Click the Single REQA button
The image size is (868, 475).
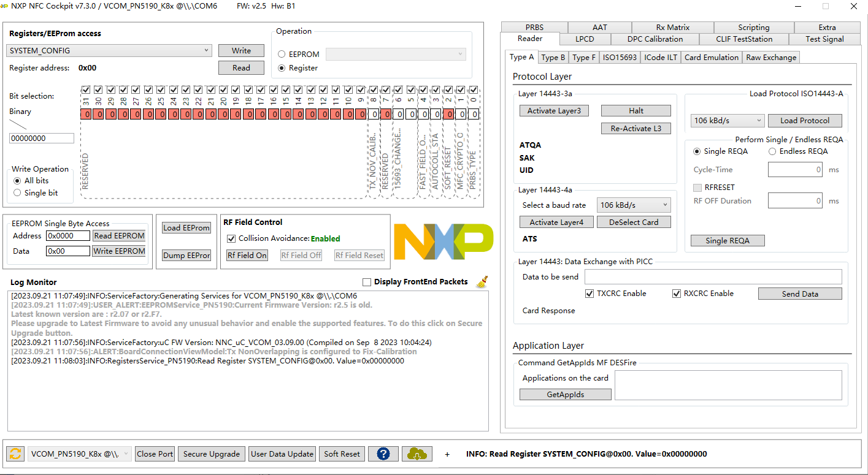[x=728, y=240]
